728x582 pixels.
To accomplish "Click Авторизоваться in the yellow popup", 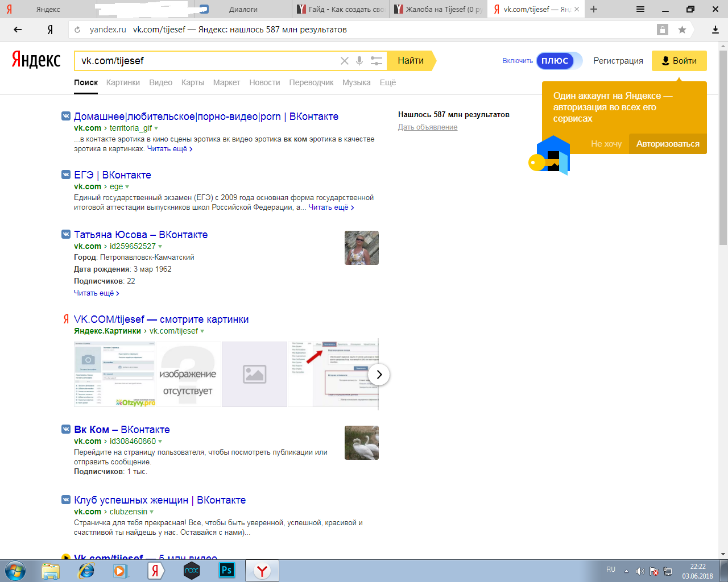I will [668, 144].
